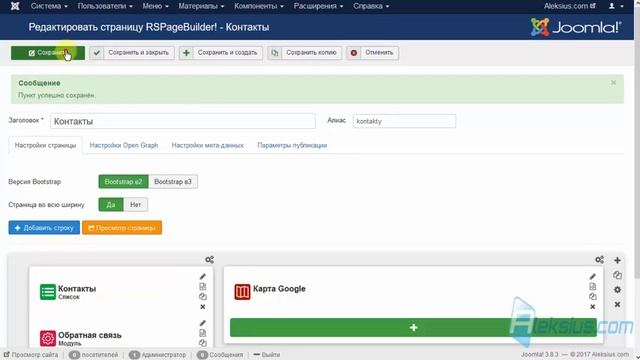
Task: Open the Меню dropdown in top bar
Action: tap(155, 6)
